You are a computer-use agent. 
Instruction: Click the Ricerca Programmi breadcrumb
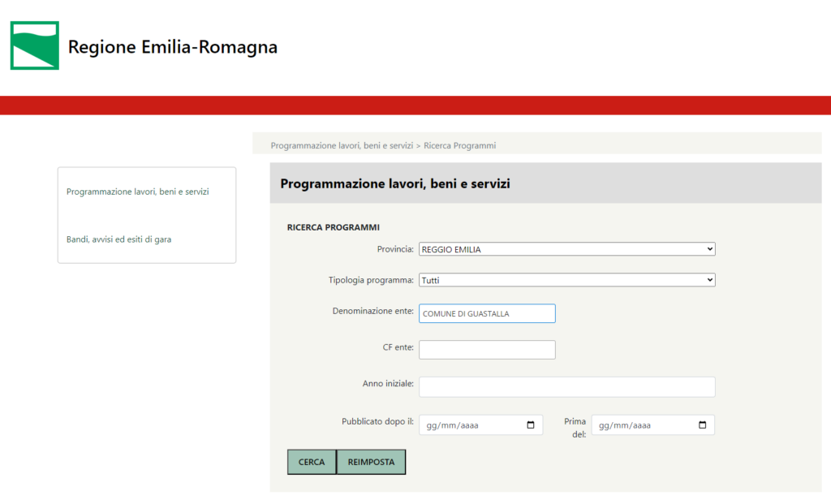pyautogui.click(x=459, y=146)
